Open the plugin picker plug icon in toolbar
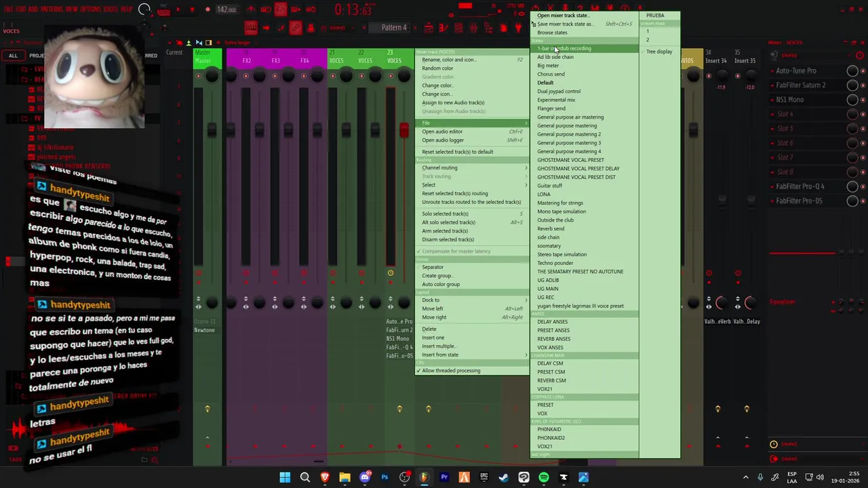The width and height of the screenshot is (868, 488). 518,28
